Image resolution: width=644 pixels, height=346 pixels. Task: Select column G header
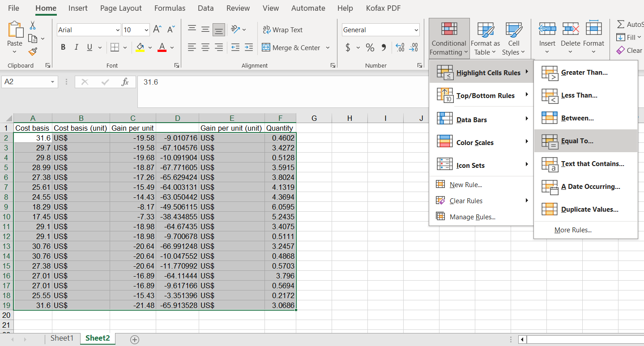point(314,118)
